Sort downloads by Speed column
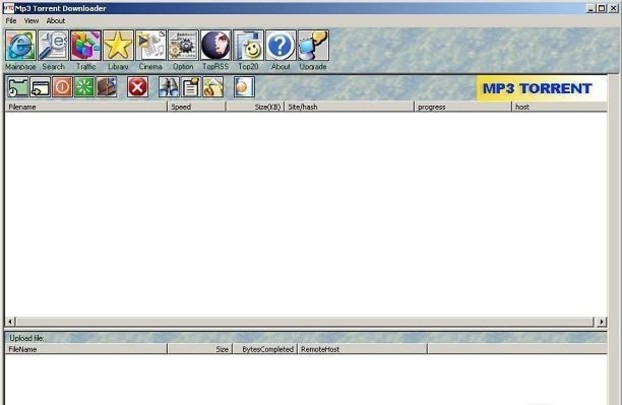 point(197,107)
